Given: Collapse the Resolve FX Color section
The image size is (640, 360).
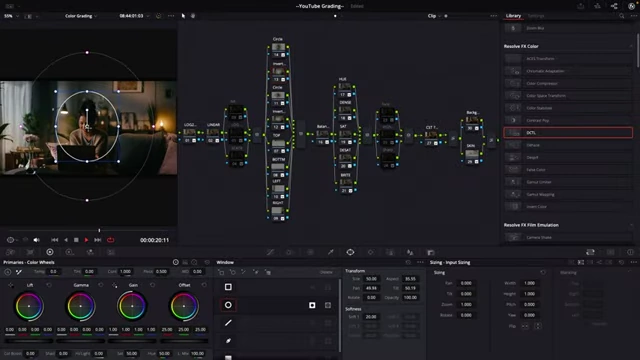Looking at the screenshot, I should [631, 46].
